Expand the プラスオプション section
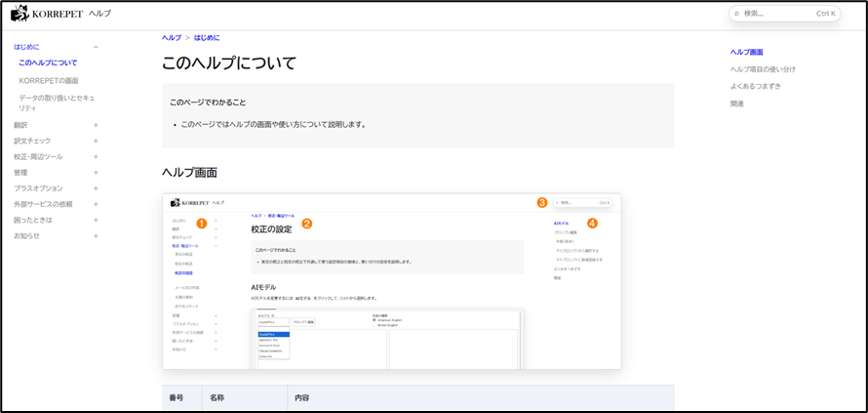The width and height of the screenshot is (868, 413). (96, 188)
